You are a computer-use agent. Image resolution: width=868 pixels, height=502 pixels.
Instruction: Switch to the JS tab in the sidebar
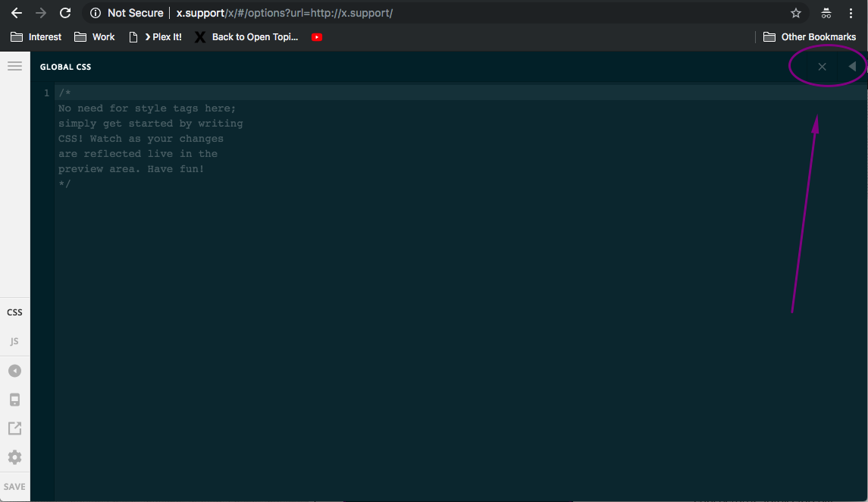tap(14, 340)
